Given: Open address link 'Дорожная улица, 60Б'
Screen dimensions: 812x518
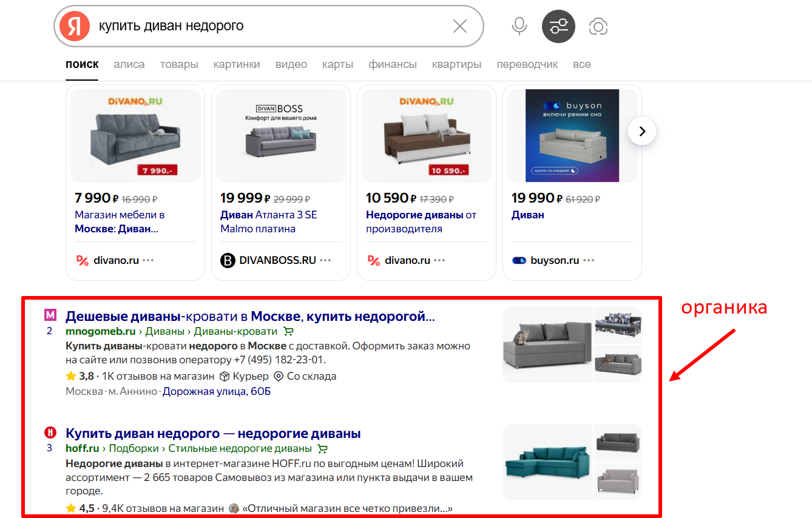Looking at the screenshot, I should pyautogui.click(x=217, y=391).
